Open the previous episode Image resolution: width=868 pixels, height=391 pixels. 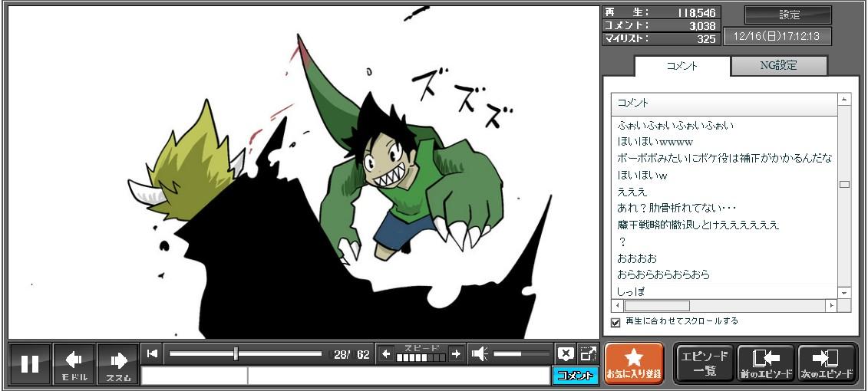(765, 363)
